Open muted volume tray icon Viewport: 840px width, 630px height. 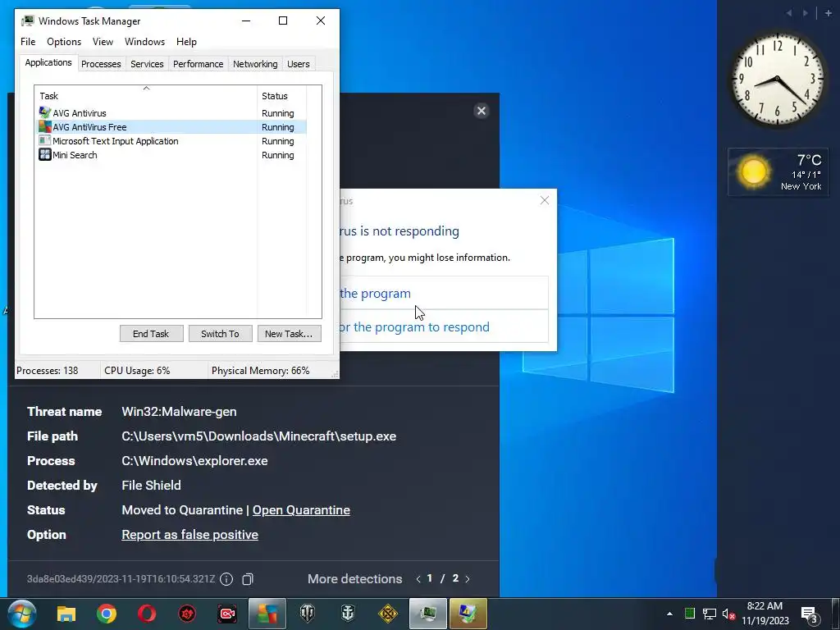(x=728, y=614)
